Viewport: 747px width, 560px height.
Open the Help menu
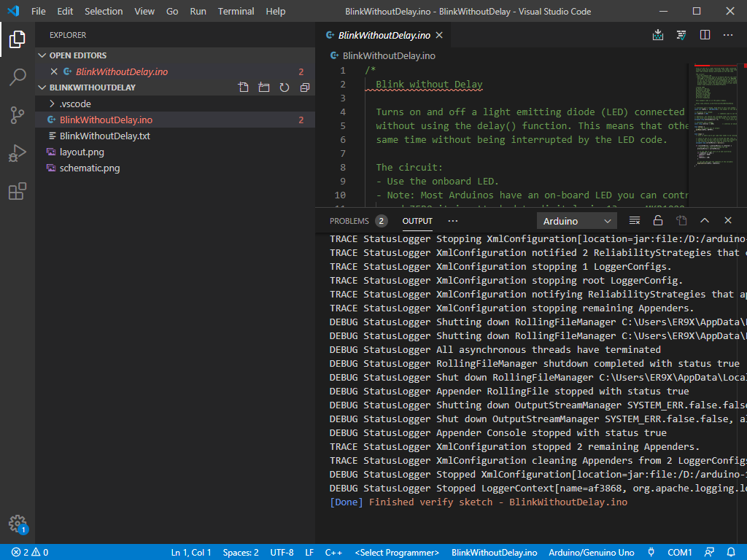(275, 11)
